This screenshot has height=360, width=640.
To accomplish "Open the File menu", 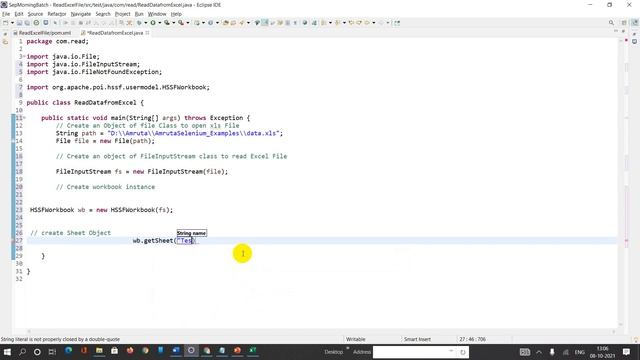I will (6, 14).
